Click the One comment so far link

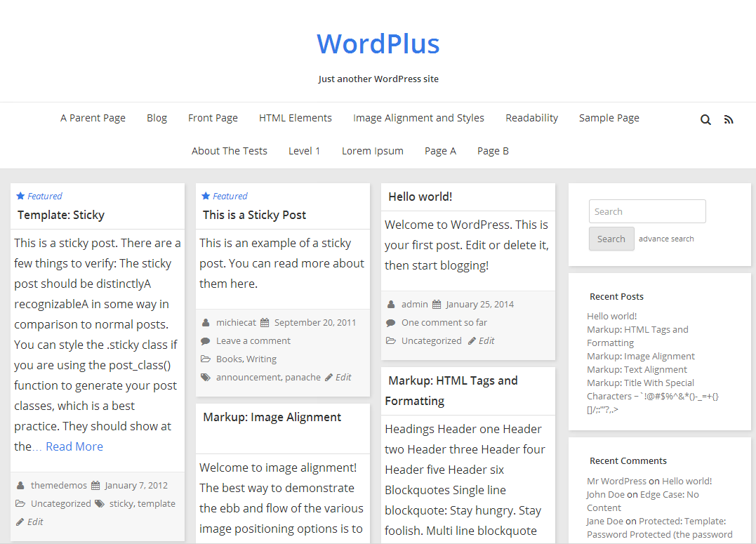444,322
